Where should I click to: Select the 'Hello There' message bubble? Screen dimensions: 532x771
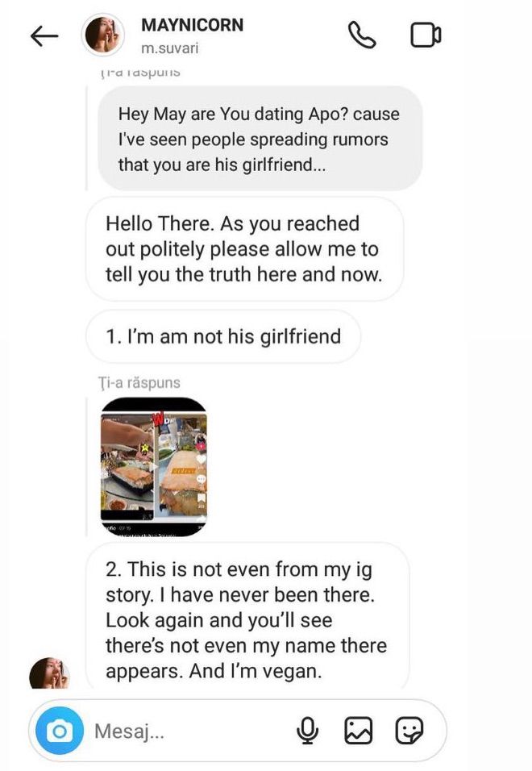(x=244, y=249)
